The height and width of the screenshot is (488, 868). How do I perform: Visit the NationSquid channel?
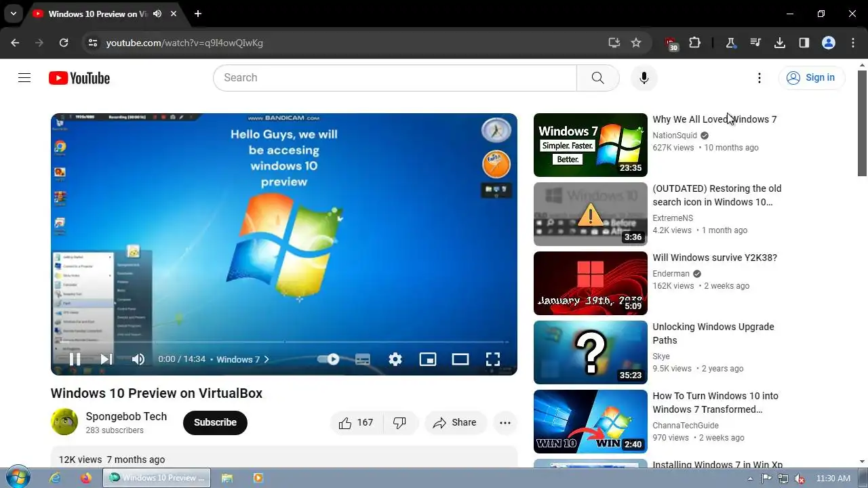pos(675,136)
